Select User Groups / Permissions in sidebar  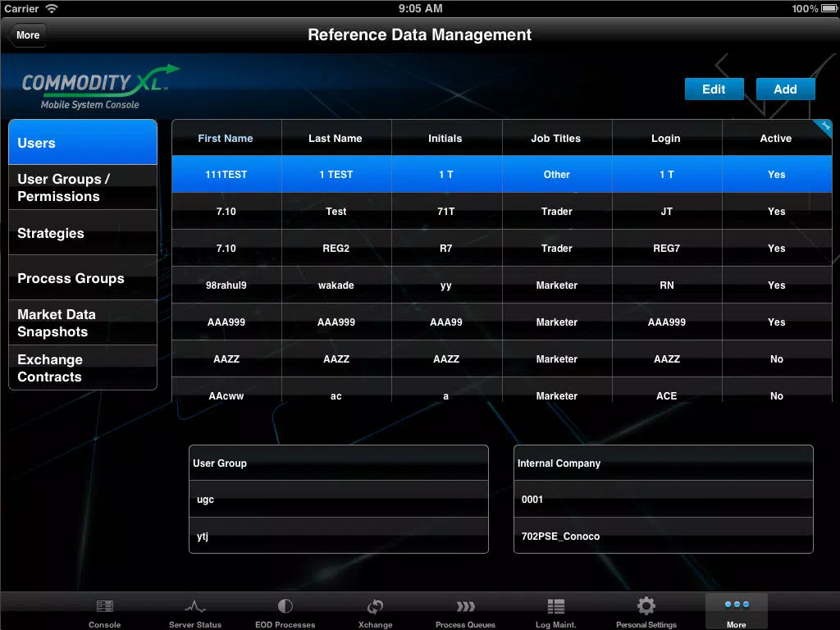tap(83, 188)
